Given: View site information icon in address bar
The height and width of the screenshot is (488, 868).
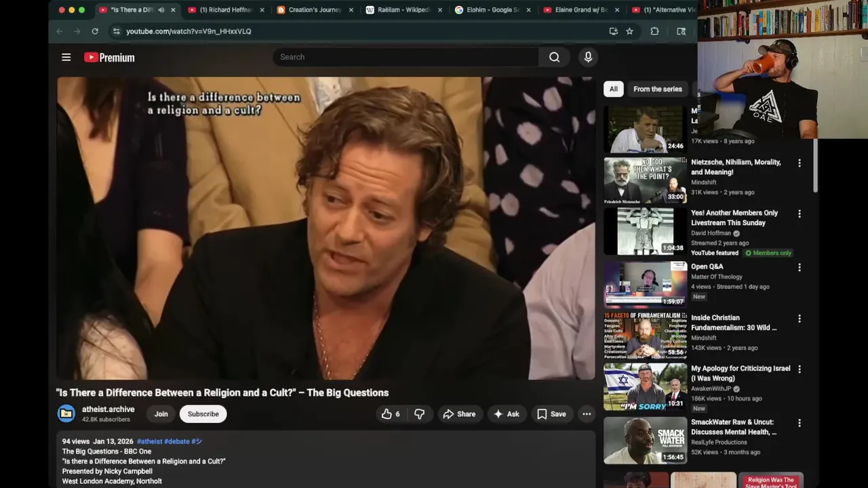Looking at the screenshot, I should pyautogui.click(x=116, y=31).
